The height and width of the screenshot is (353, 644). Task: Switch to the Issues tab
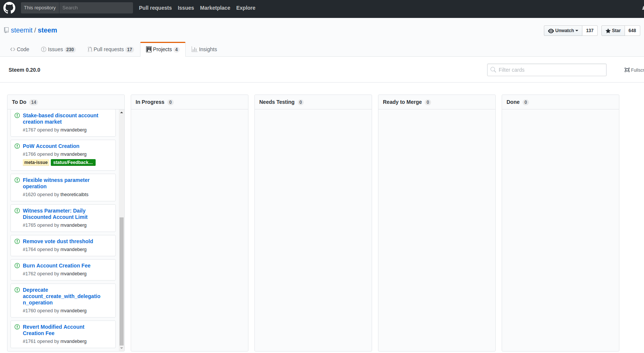point(55,49)
